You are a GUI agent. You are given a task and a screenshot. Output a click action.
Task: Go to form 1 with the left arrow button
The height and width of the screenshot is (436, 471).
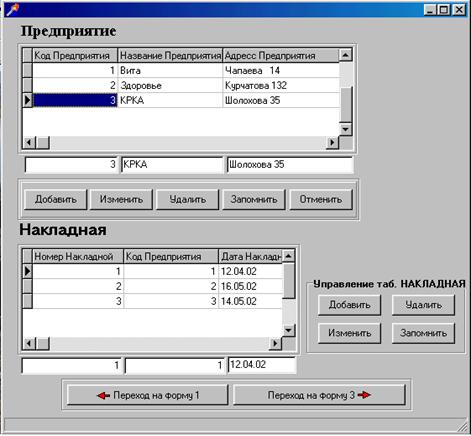click(148, 395)
